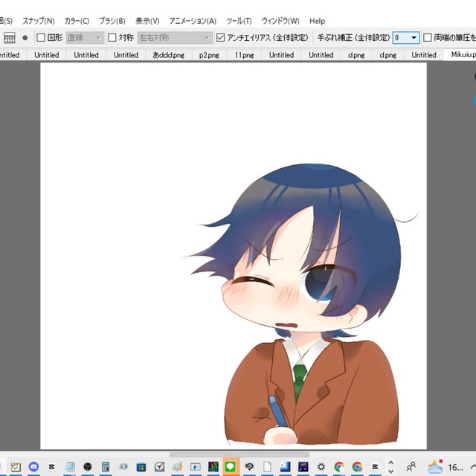The height and width of the screenshot is (476, 476).
Task: Open the Help menu
Action: pyautogui.click(x=317, y=21)
